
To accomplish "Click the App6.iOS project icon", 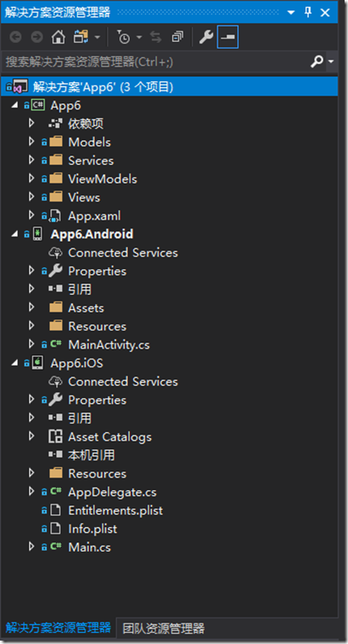I will click(x=38, y=363).
